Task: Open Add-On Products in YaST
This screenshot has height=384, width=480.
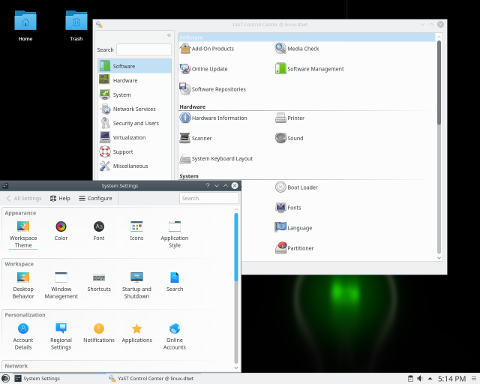Action: (x=207, y=49)
